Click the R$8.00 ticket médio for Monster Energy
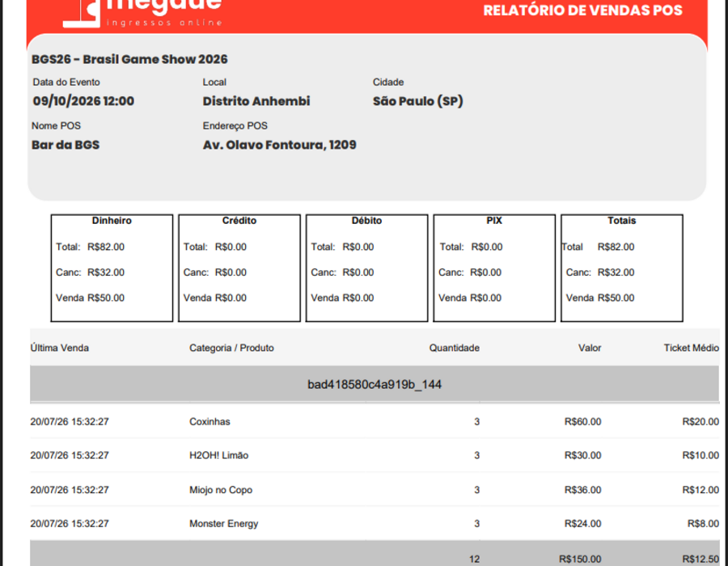The image size is (728, 566). (704, 524)
